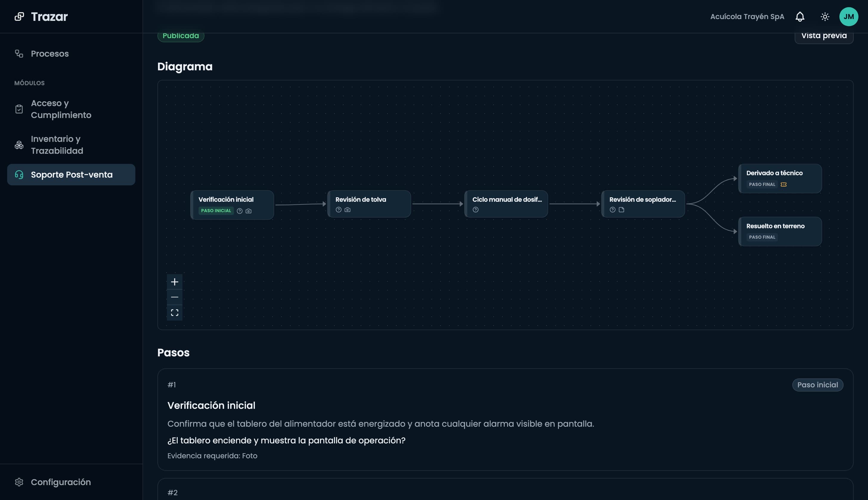Open the JM user avatar menu
Image resolution: width=868 pixels, height=500 pixels.
point(849,16)
